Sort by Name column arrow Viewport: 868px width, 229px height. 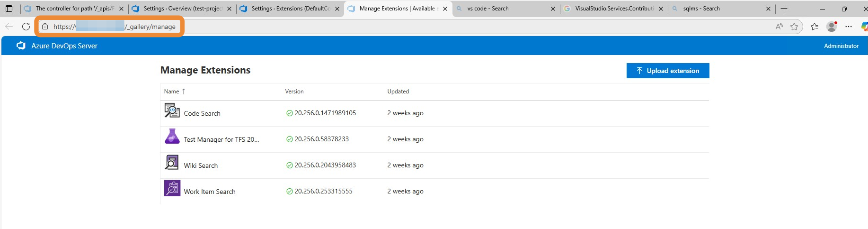point(184,92)
